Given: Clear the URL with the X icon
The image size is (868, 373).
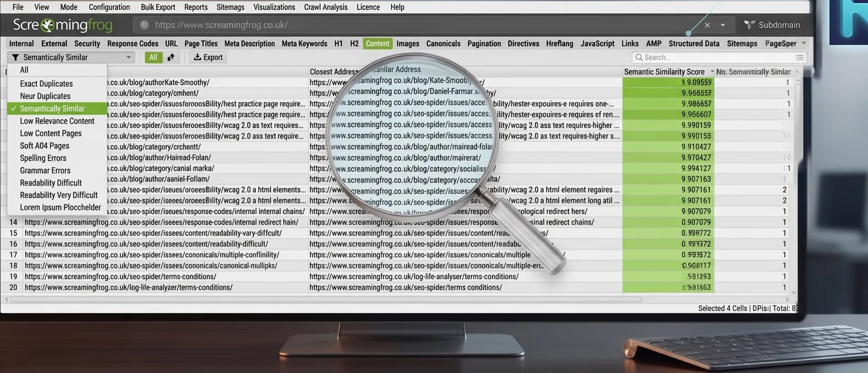Looking at the screenshot, I should (707, 25).
